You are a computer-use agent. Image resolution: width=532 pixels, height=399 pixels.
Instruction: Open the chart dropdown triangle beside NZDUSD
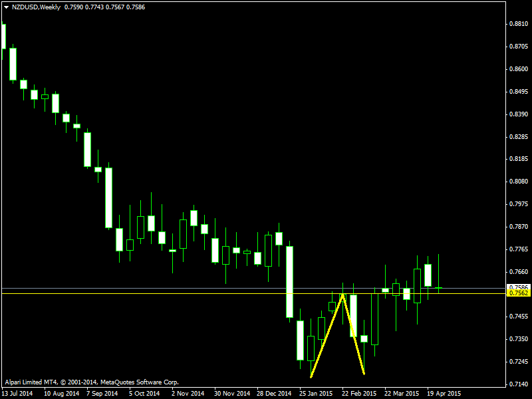(6, 7)
